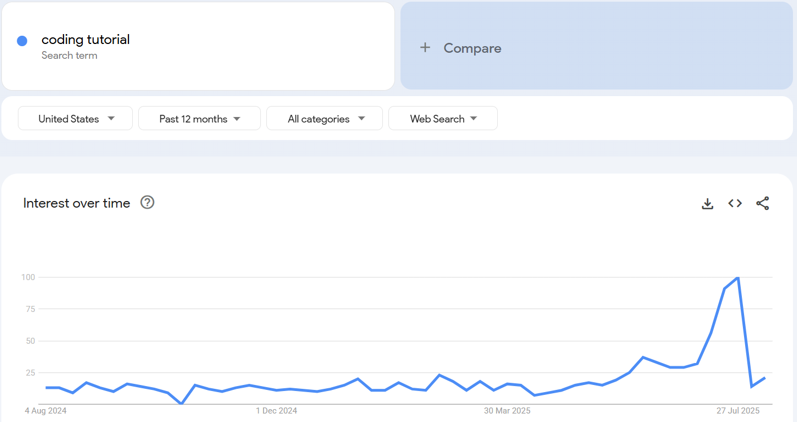Download the interest over time CSV
Image resolution: width=797 pixels, height=422 pixels.
[x=707, y=203]
